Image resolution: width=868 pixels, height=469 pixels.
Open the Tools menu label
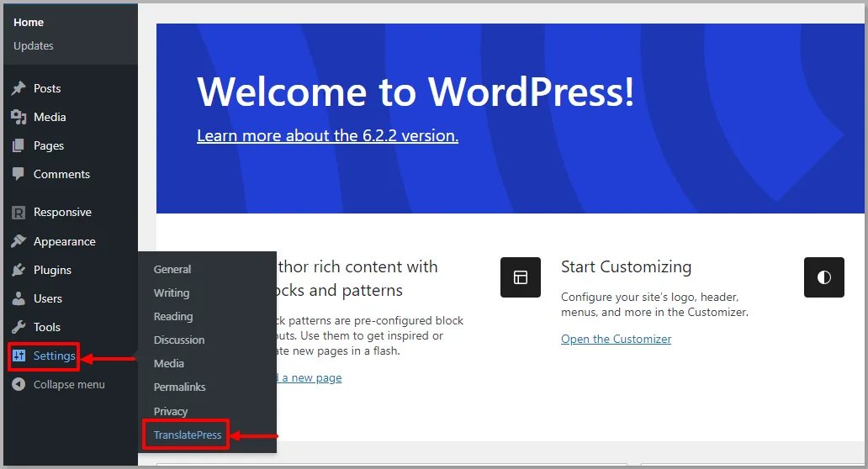pos(47,328)
